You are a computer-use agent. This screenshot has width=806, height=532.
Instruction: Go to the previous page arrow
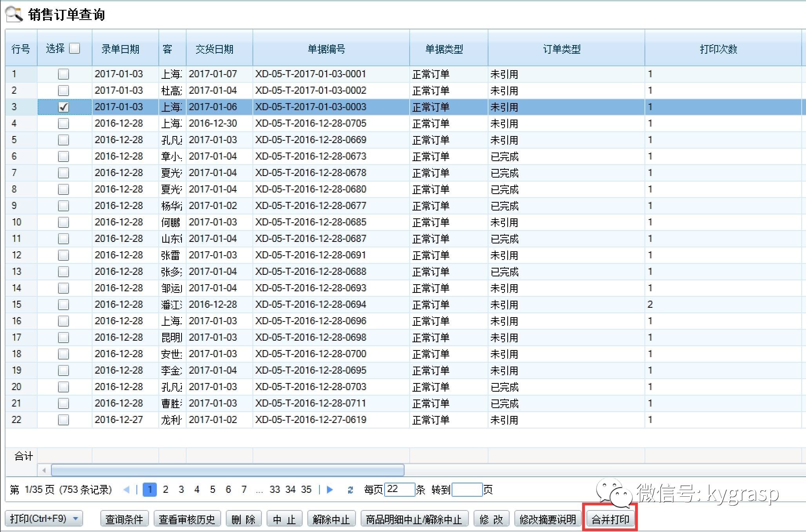126,489
